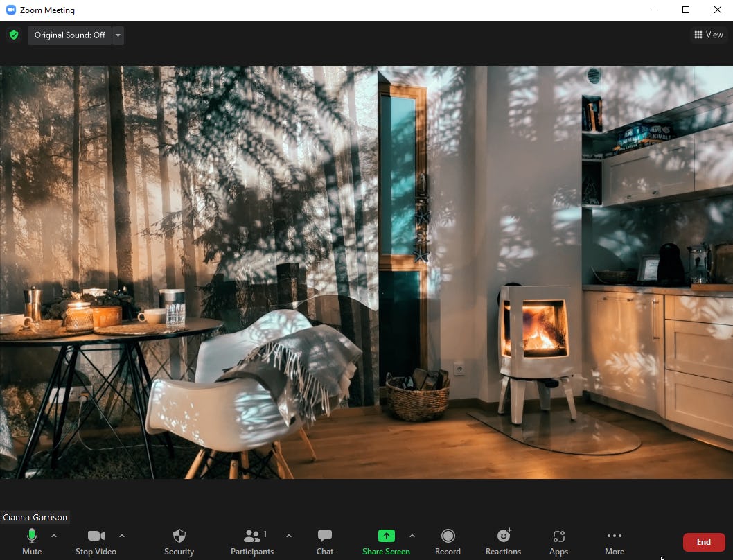Start recording the meeting
Image resolution: width=733 pixels, height=560 pixels.
[448, 536]
